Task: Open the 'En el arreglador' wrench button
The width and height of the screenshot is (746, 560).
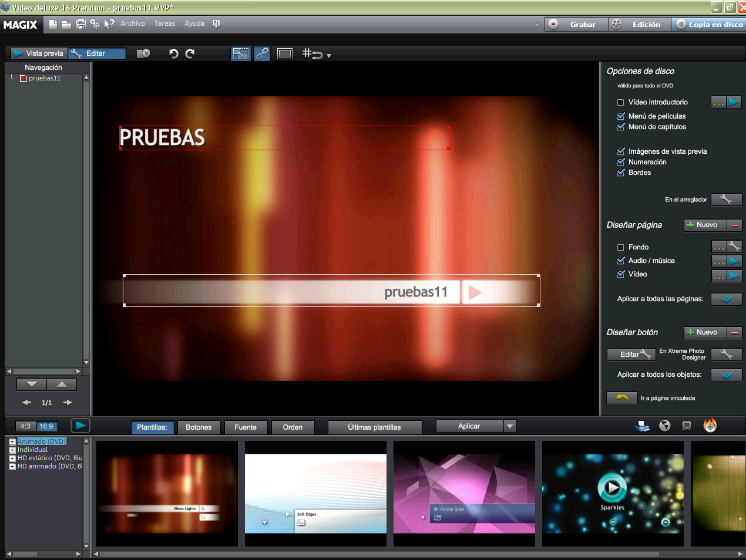Action: pos(726,200)
